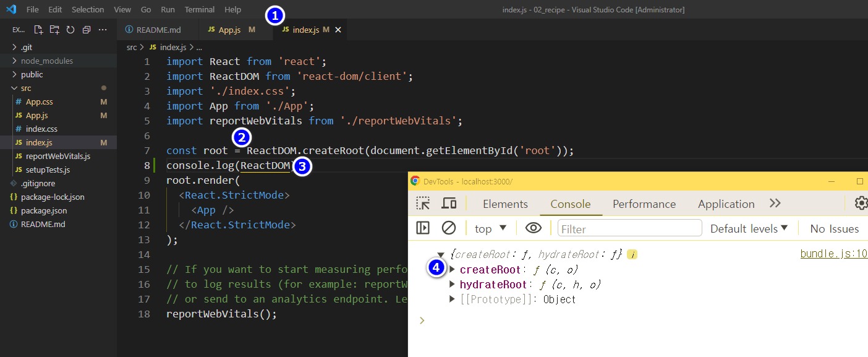Click New Folder icon in Explorer header
Viewport: 868px width, 357px height.
coord(54,30)
